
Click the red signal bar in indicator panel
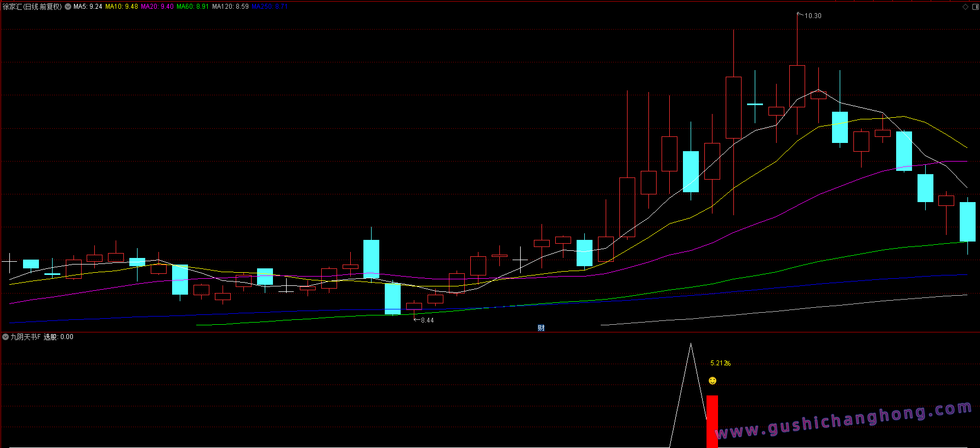click(712, 421)
